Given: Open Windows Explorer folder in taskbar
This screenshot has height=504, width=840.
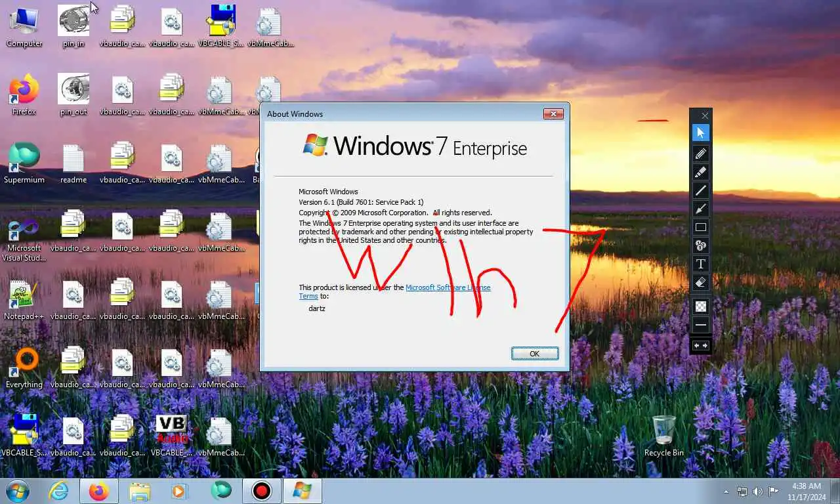Looking at the screenshot, I should point(139,491).
